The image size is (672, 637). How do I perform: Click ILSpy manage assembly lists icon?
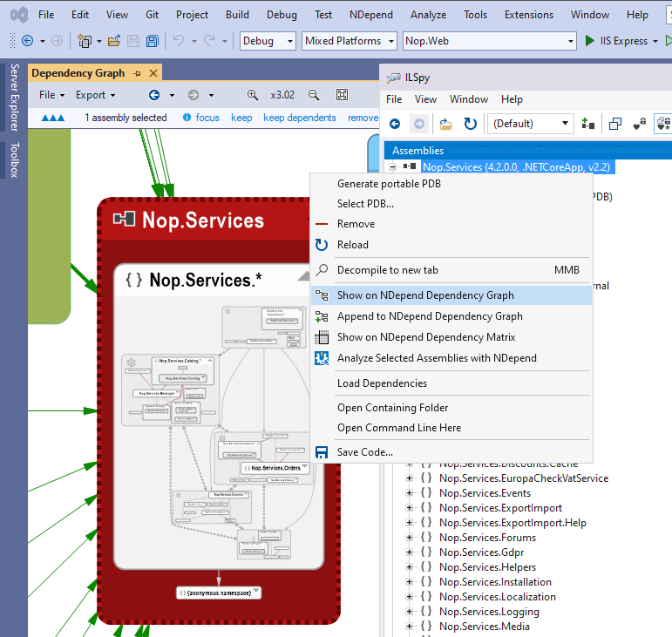click(588, 125)
